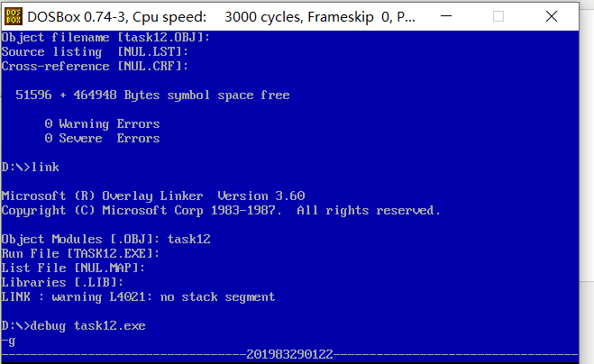Image resolution: width=594 pixels, height=364 pixels.
Task: Click the 'Bytes symbol space free' line
Action: pyautogui.click(x=152, y=96)
